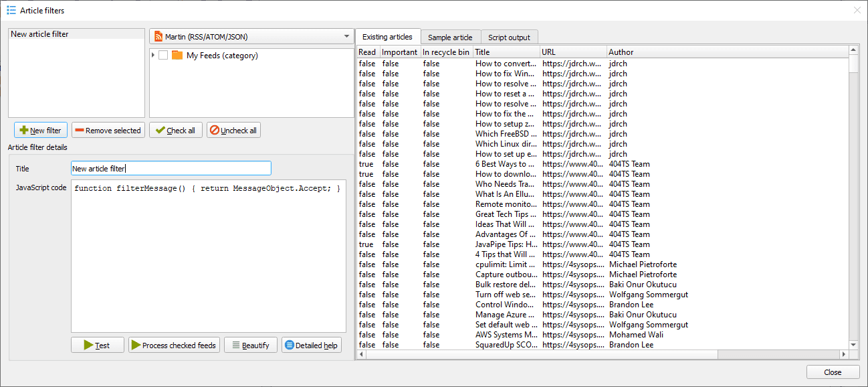
Task: Select the Existing articles tab header
Action: coord(388,37)
